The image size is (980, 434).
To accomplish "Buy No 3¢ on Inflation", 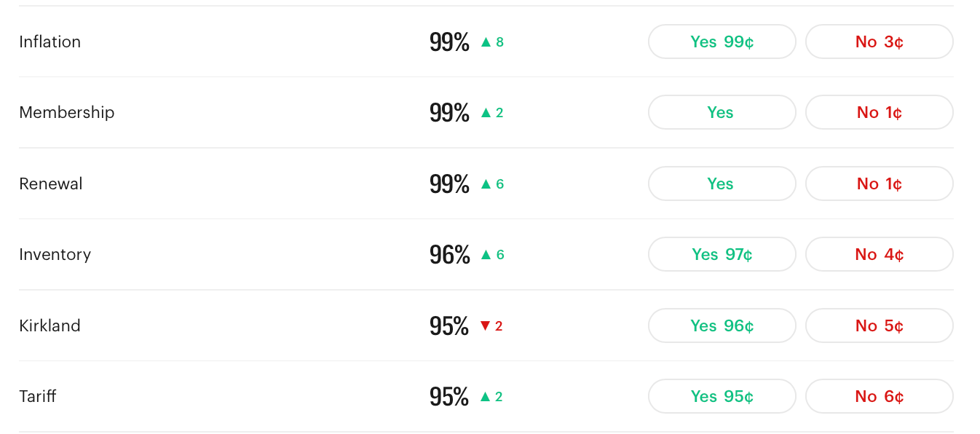I will click(880, 42).
